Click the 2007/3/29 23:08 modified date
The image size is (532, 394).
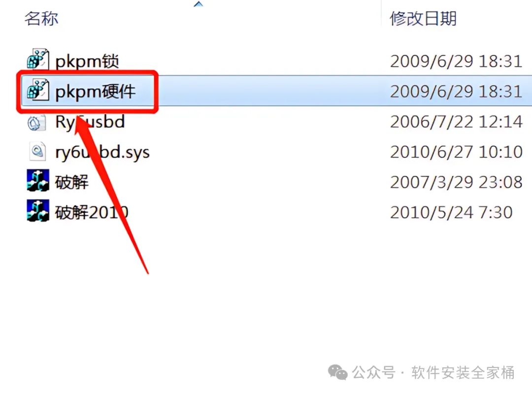tap(456, 182)
